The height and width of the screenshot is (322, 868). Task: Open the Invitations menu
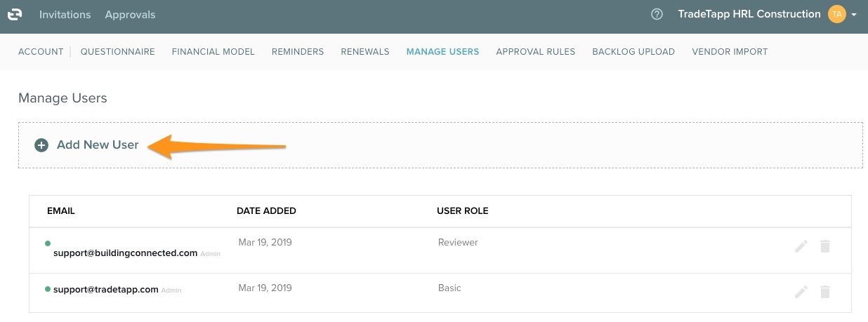(x=65, y=14)
